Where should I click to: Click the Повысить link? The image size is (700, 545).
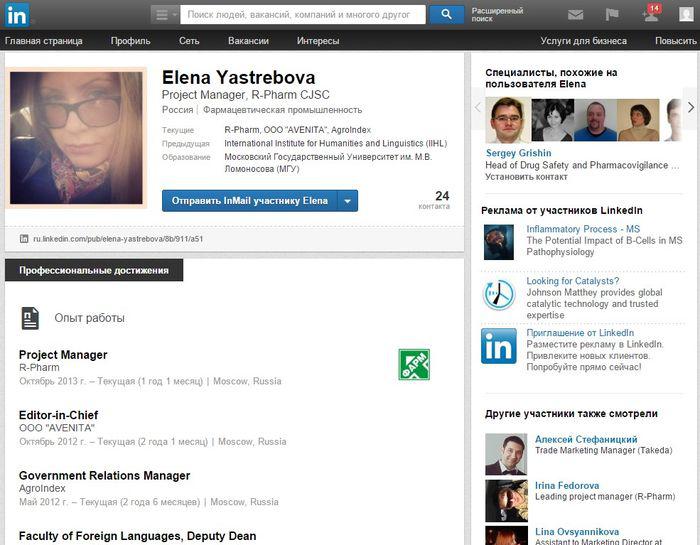click(x=676, y=41)
